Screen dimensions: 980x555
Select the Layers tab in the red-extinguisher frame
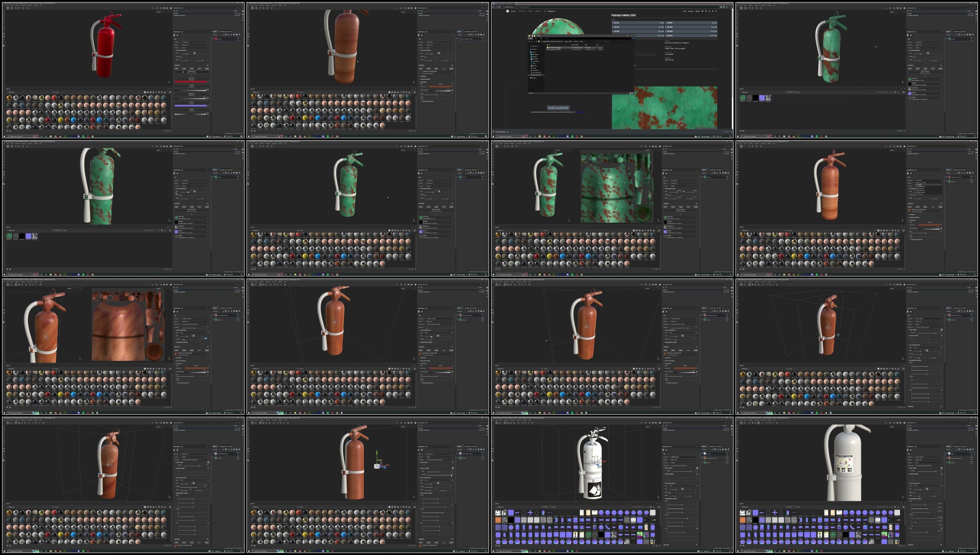point(215,32)
